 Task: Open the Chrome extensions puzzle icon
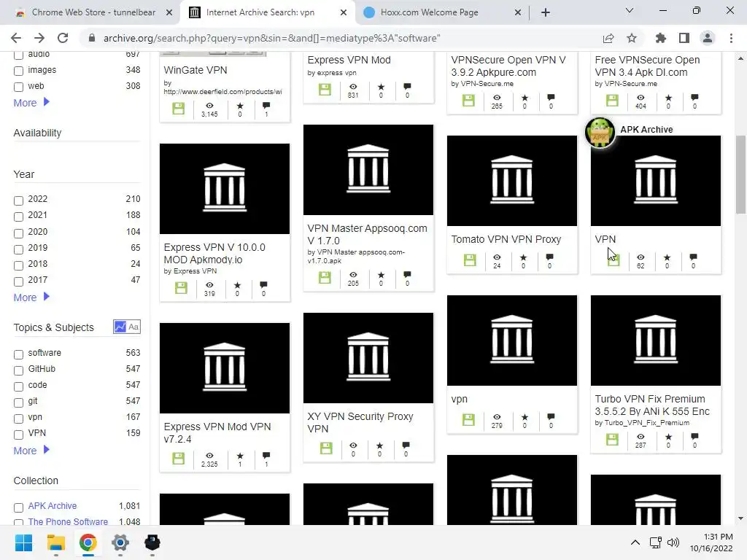[661, 38]
